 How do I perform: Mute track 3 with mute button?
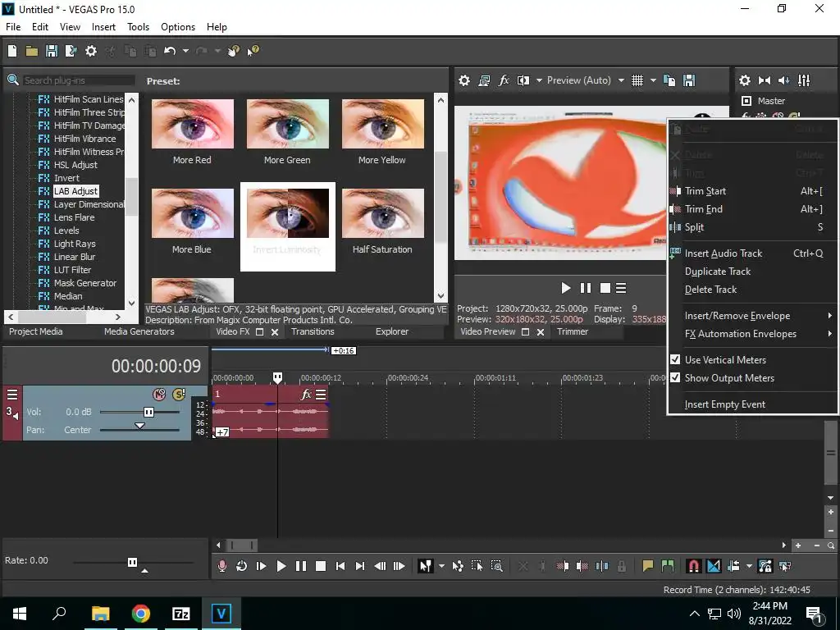(x=159, y=395)
